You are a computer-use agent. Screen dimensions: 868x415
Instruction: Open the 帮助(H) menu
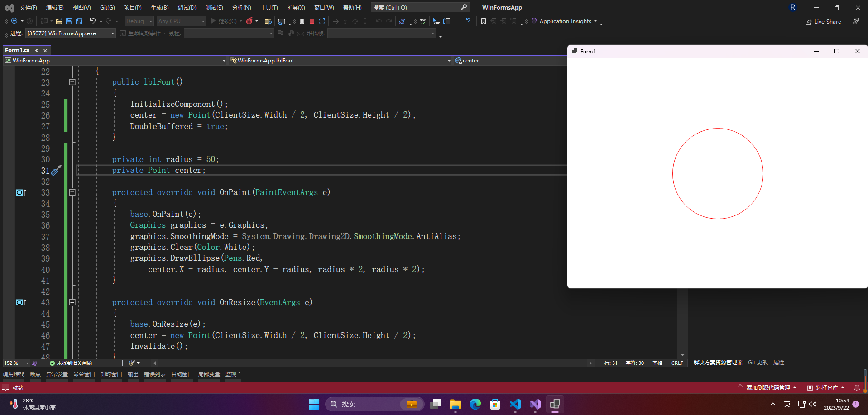pyautogui.click(x=352, y=7)
